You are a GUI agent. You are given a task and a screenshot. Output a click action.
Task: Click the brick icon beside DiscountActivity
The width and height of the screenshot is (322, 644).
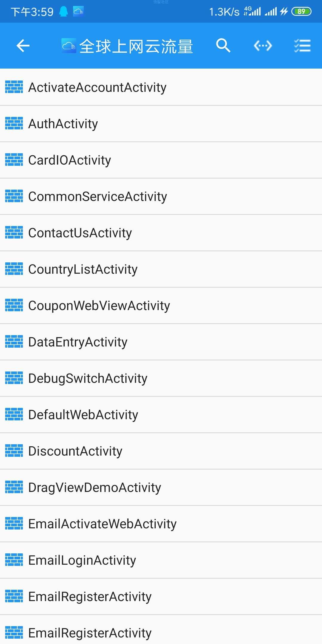pos(14,451)
